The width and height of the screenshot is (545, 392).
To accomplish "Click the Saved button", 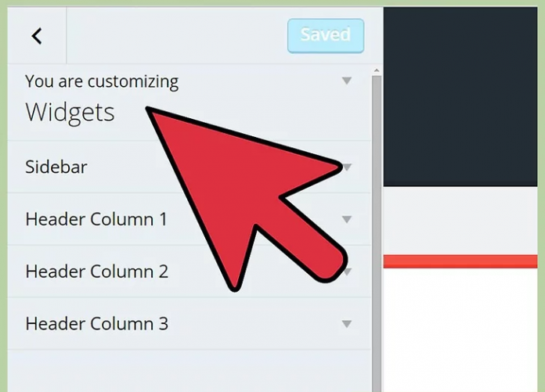I will coord(326,36).
